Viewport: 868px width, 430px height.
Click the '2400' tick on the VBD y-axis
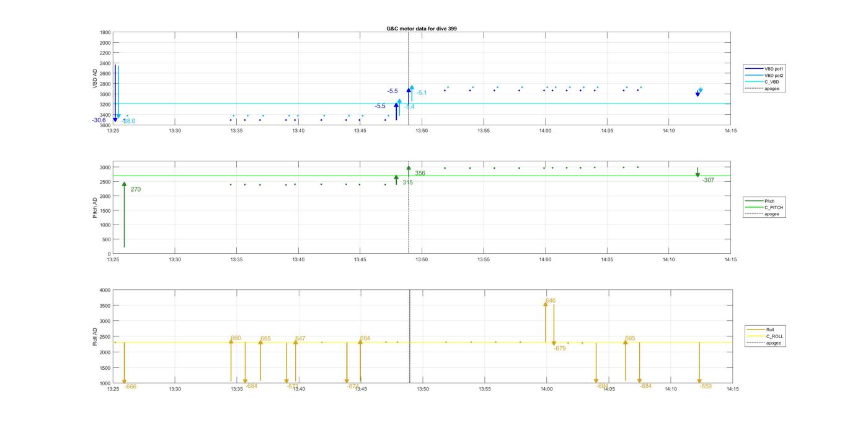point(105,63)
